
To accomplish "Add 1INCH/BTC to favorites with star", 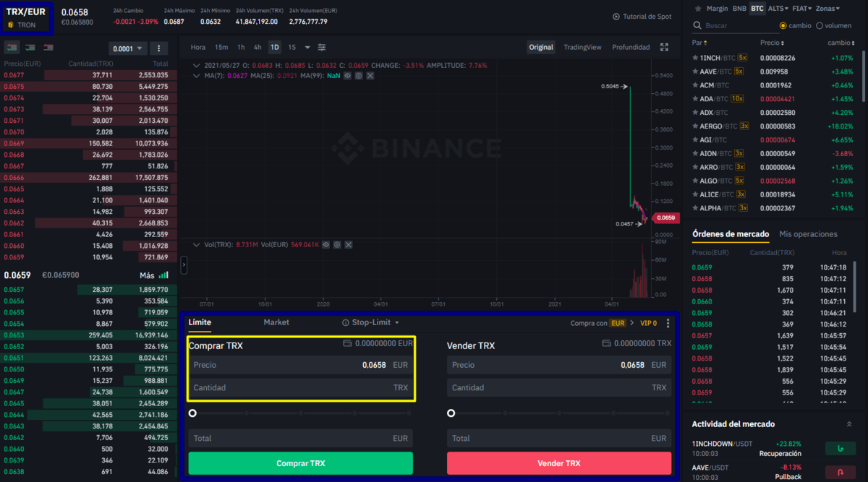I will point(695,58).
